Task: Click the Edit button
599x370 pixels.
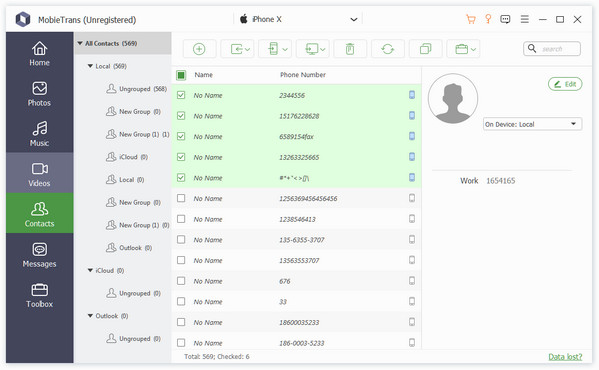Action: click(x=565, y=84)
